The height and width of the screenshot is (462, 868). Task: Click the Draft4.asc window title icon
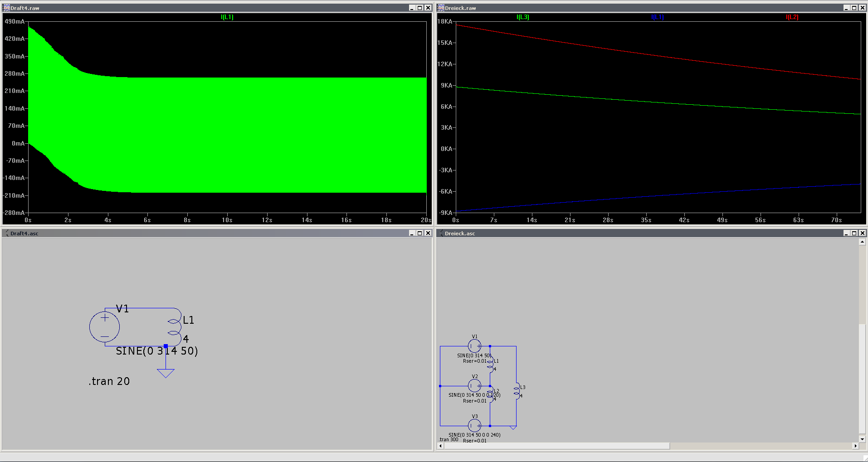click(6, 233)
